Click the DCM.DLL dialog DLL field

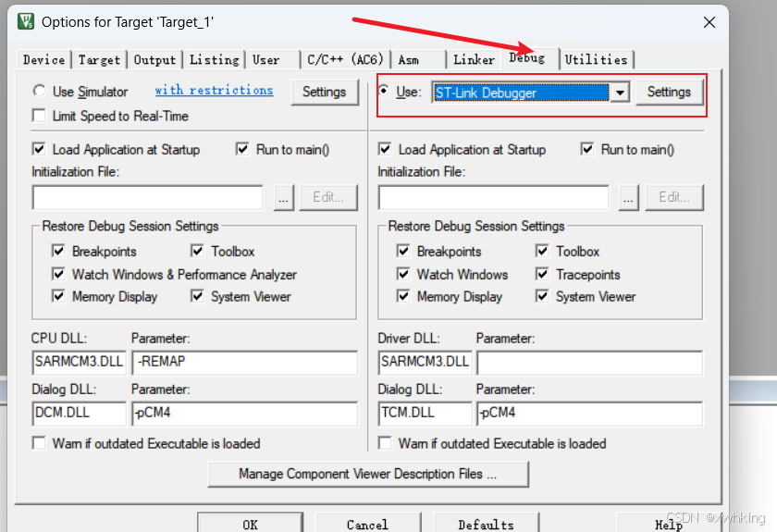coord(79,414)
